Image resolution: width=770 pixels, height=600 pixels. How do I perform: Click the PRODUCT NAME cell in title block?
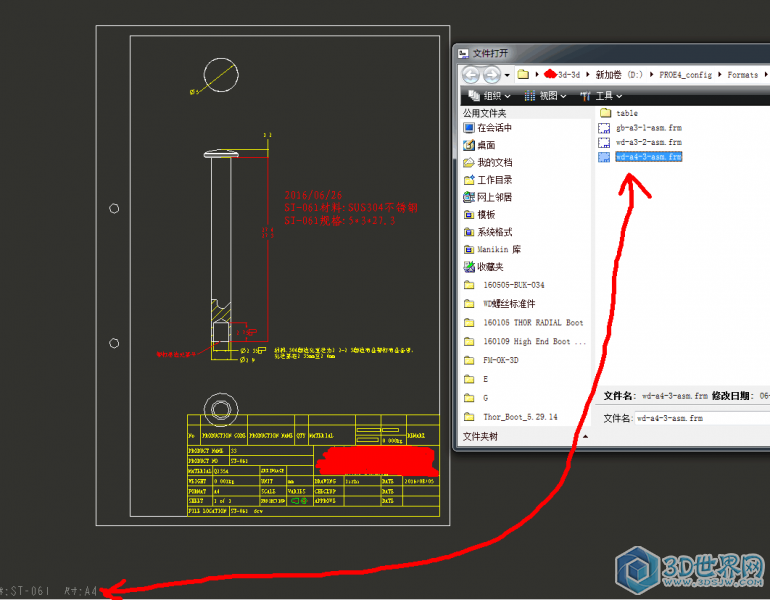pyautogui.click(x=209, y=450)
